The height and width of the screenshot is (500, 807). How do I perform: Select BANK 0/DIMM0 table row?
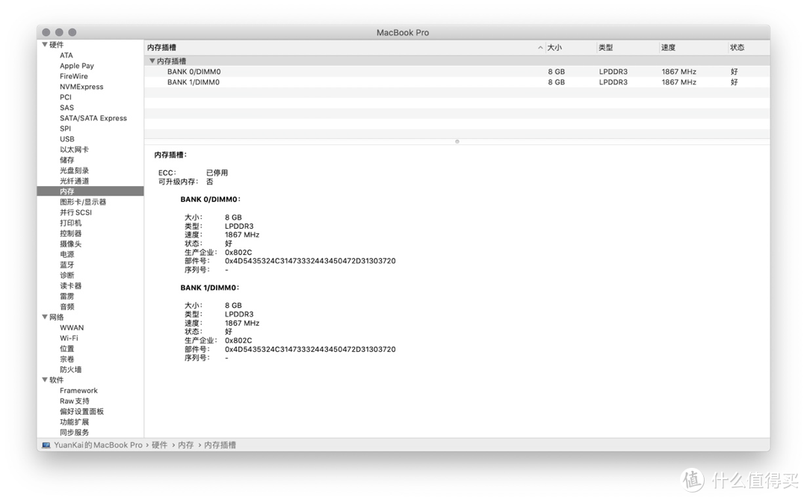pos(457,72)
